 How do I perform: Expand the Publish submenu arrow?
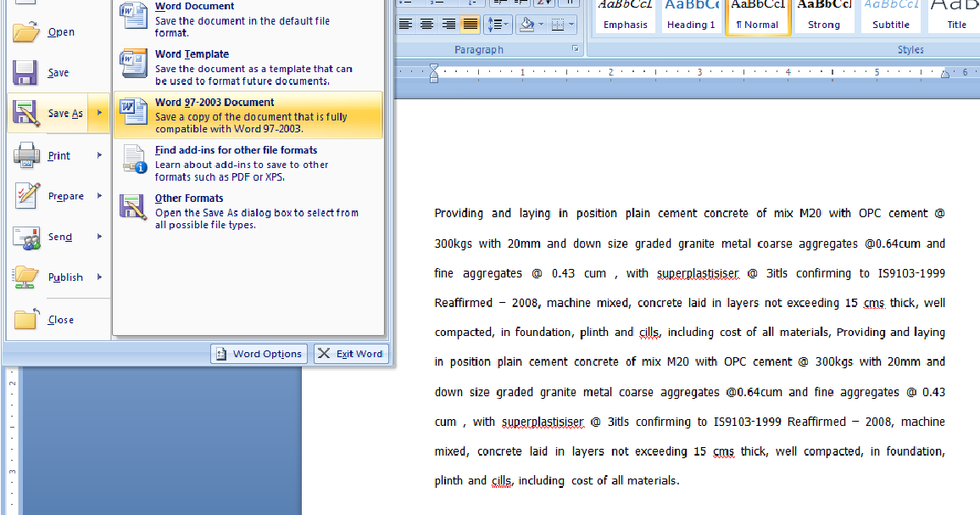(99, 277)
